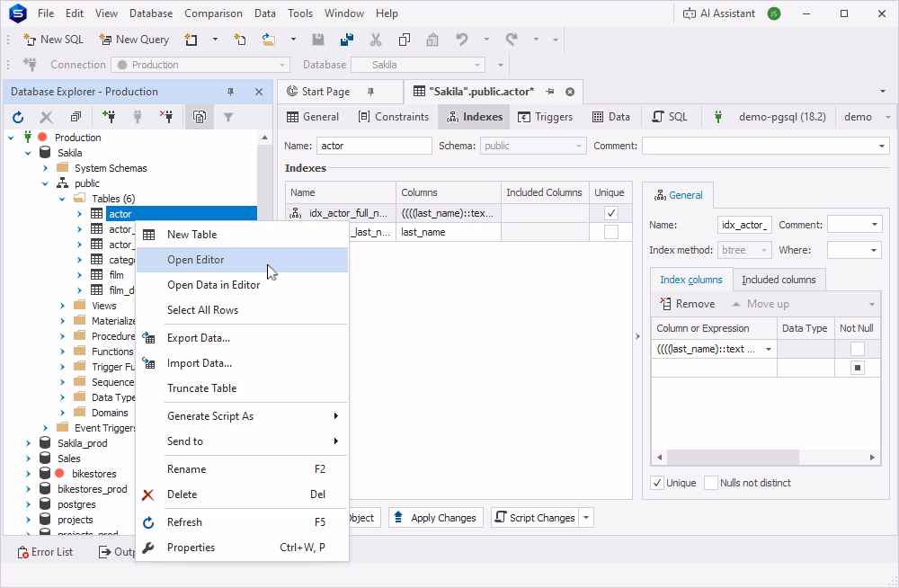Expand the bikestores database node
Image resolution: width=899 pixels, height=588 pixels.
click(28, 474)
